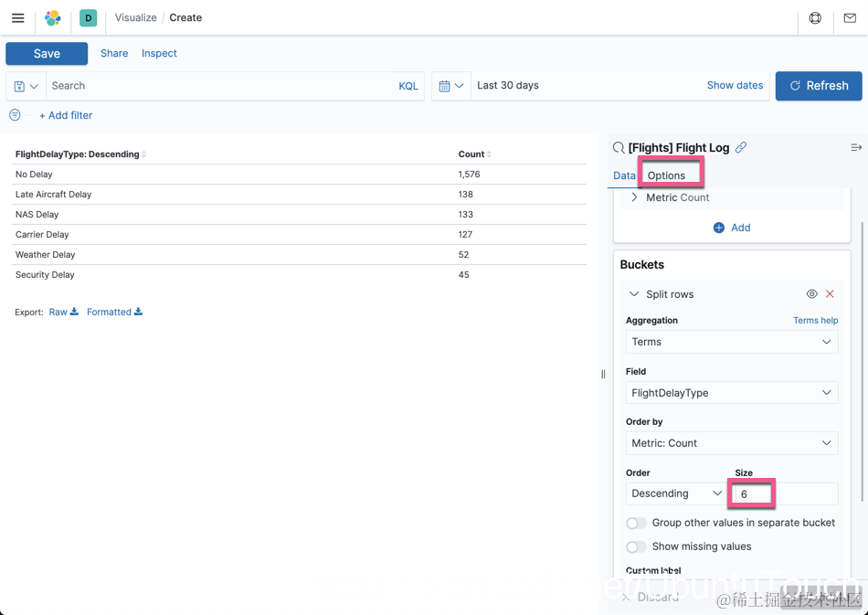The image size is (868, 615).
Task: Collapse the editor sidebar panel
Action: 856,147
